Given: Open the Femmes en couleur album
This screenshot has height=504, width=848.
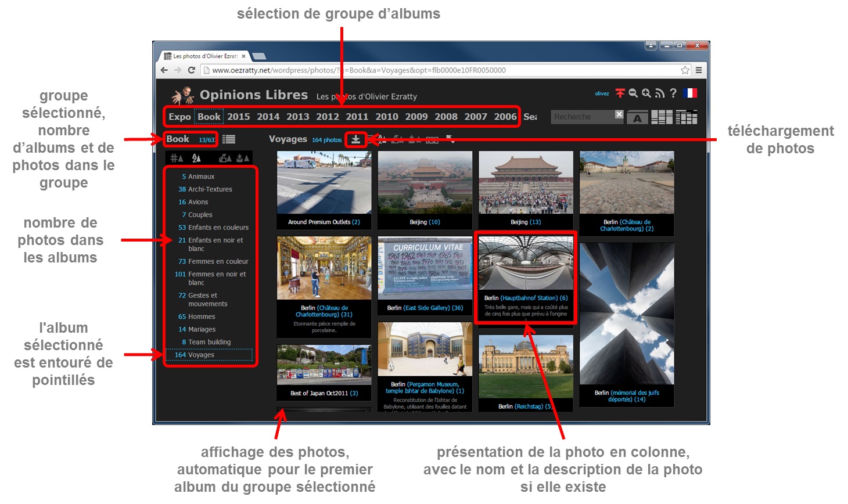Looking at the screenshot, I should [218, 261].
